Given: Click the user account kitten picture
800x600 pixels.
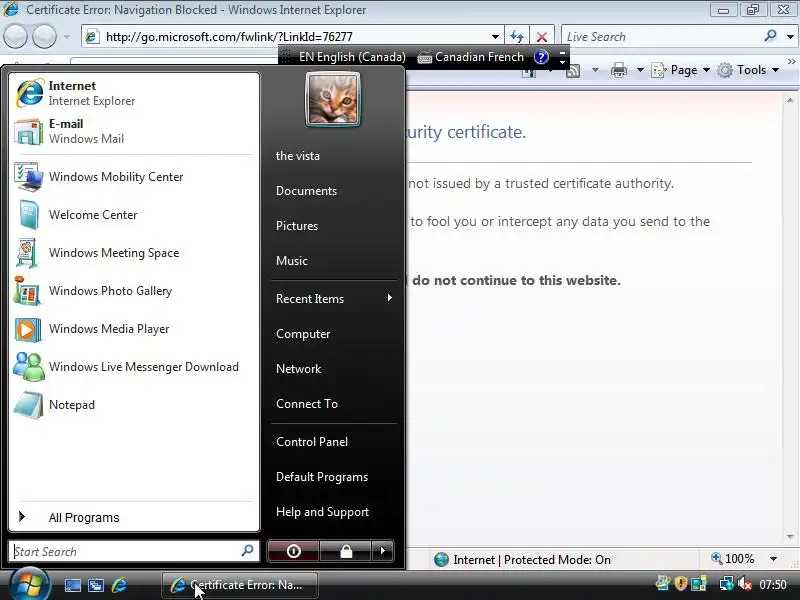Looking at the screenshot, I should tap(333, 99).
